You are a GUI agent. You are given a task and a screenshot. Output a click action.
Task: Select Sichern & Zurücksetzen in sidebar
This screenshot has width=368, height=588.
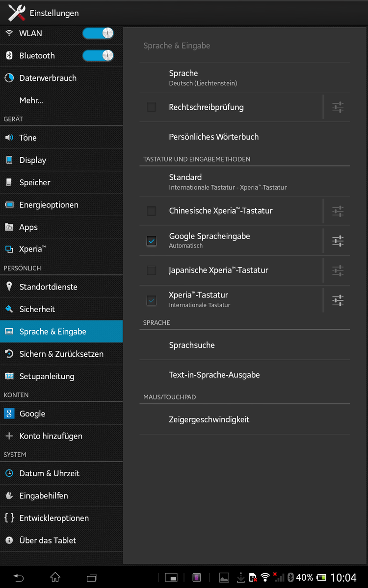[x=61, y=354]
